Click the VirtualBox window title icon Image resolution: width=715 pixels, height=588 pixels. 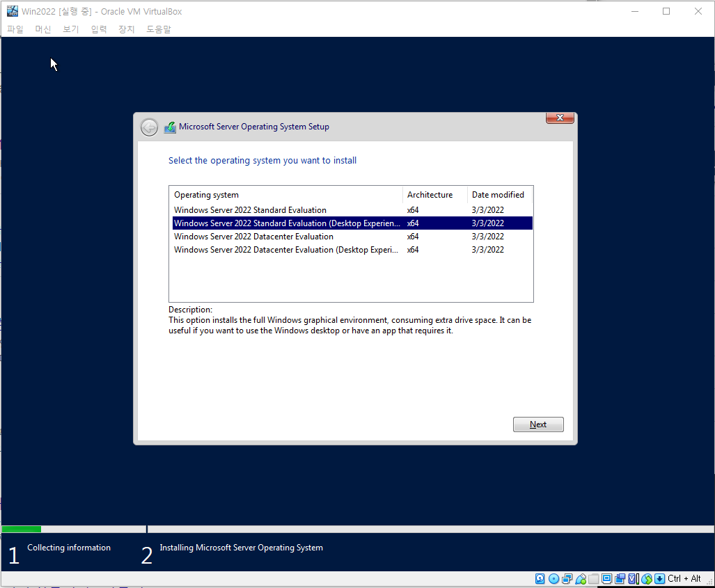pyautogui.click(x=13, y=11)
